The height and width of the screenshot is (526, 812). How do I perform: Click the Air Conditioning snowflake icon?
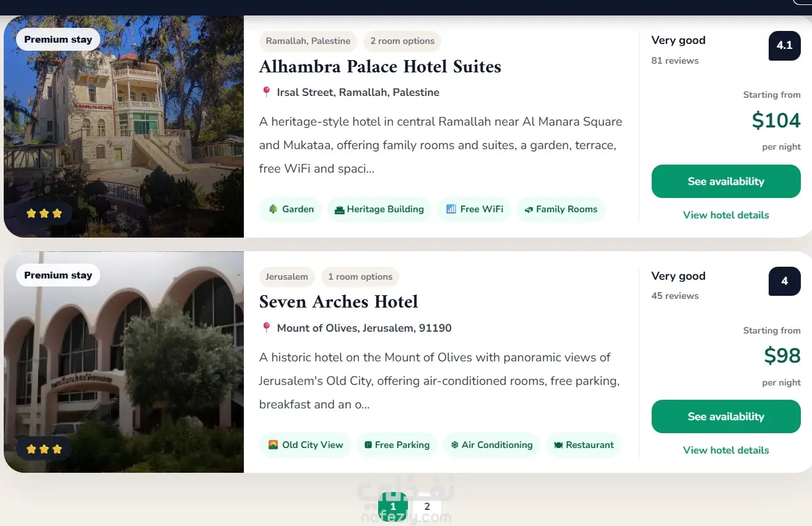(x=455, y=445)
